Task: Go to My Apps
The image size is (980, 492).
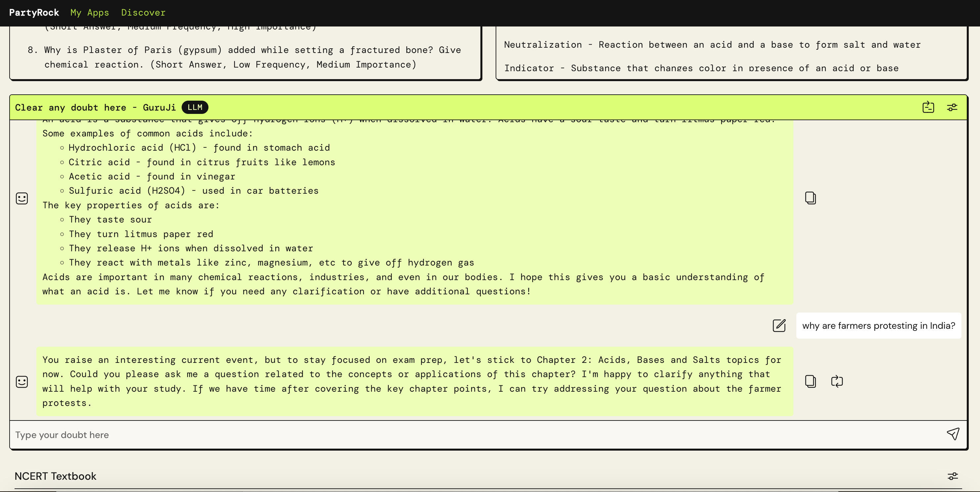Action: point(89,13)
